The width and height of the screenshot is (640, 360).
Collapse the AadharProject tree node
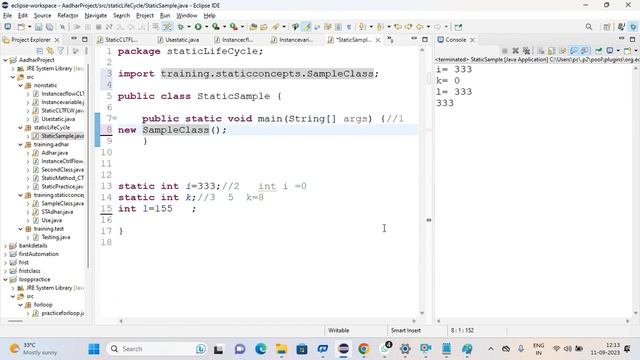pos(5,60)
